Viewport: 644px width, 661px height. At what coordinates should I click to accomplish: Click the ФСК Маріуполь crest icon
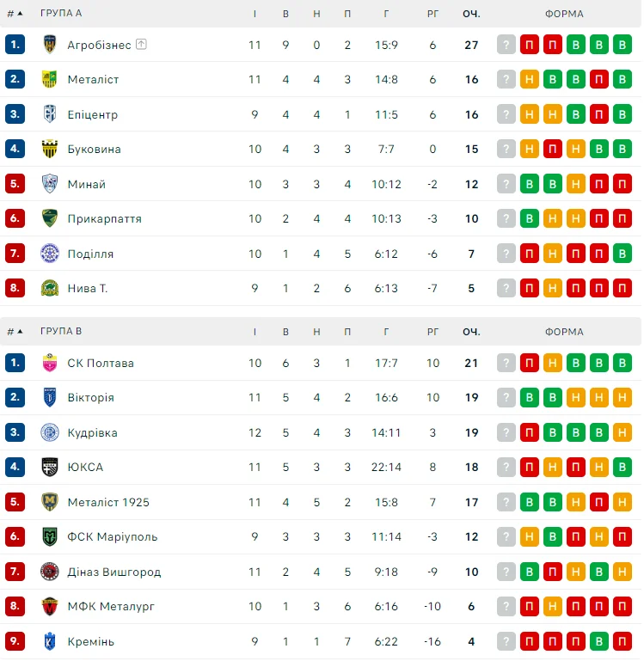tap(49, 536)
